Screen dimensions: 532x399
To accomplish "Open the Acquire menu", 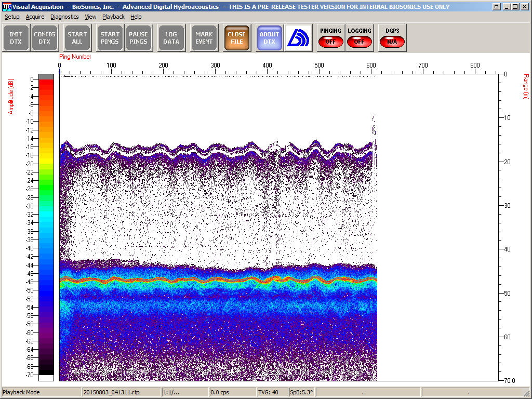I will pos(35,17).
